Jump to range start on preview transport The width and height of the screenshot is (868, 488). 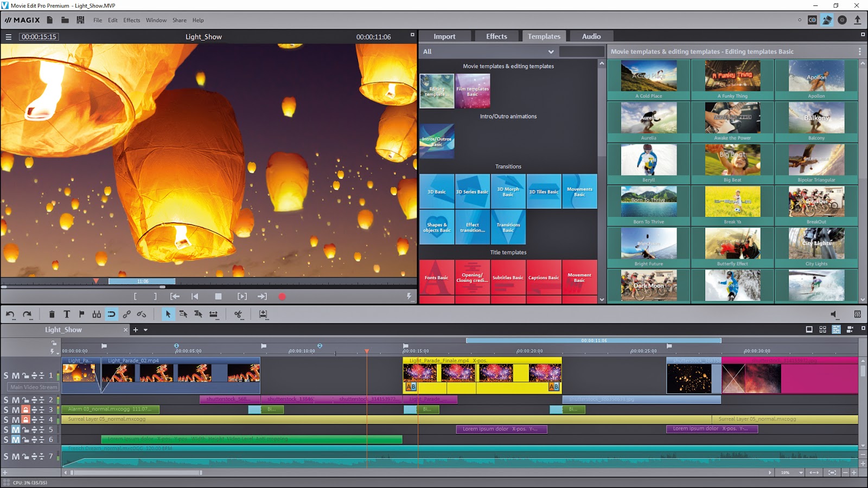tap(175, 297)
